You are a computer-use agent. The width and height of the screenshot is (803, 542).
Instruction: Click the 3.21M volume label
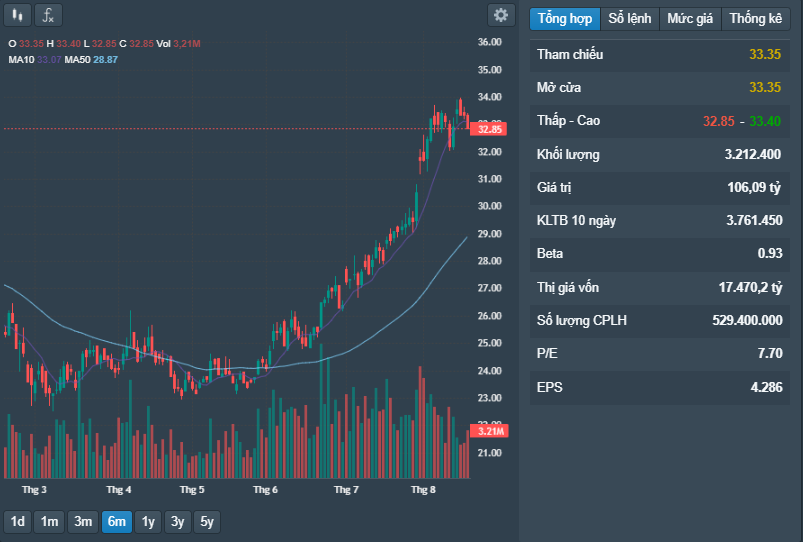point(490,431)
